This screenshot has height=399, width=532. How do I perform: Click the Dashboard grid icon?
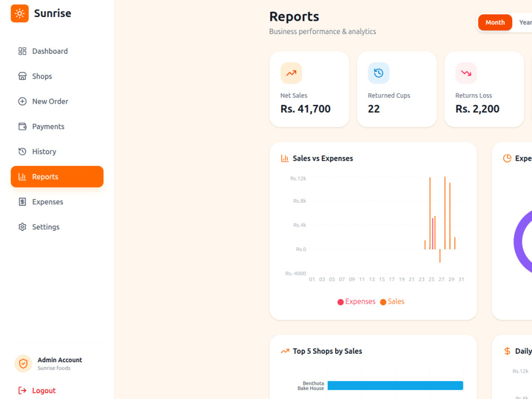(x=22, y=51)
